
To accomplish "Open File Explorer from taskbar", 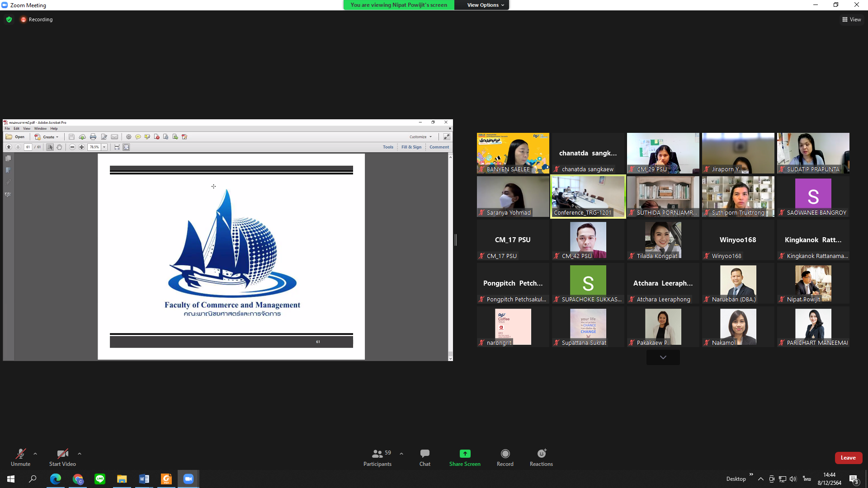I will pyautogui.click(x=122, y=479).
